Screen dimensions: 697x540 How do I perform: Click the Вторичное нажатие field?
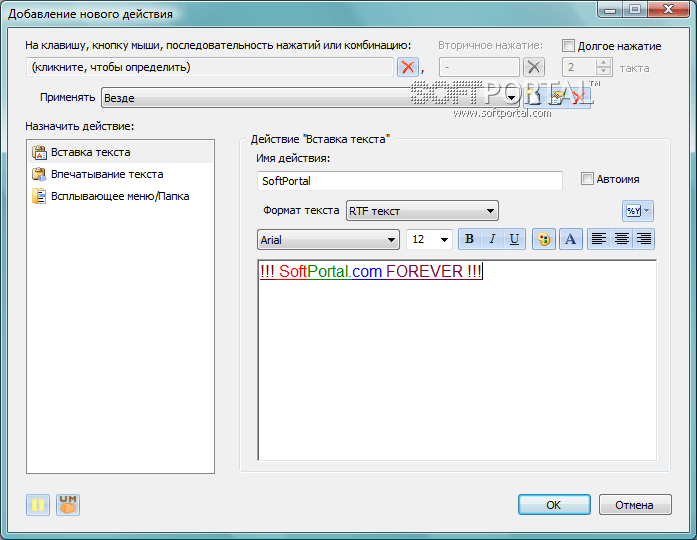tap(479, 67)
